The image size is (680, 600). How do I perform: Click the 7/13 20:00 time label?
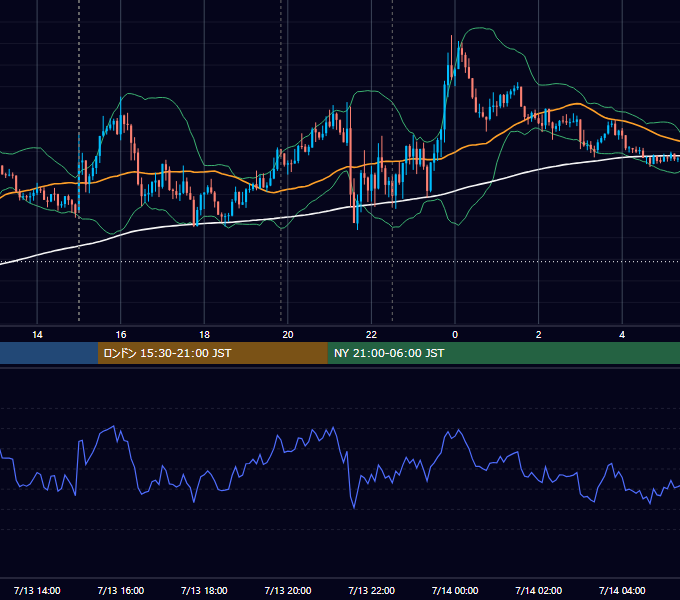[288, 590]
